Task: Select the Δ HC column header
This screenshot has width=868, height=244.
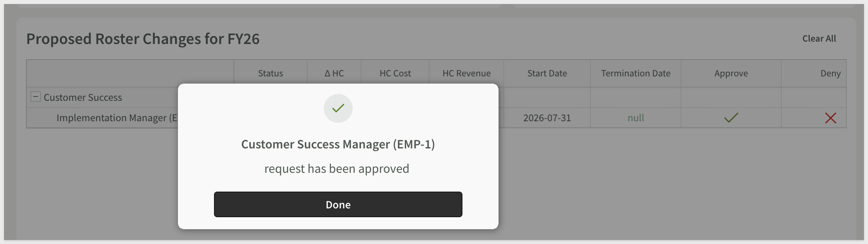Action: tap(334, 74)
